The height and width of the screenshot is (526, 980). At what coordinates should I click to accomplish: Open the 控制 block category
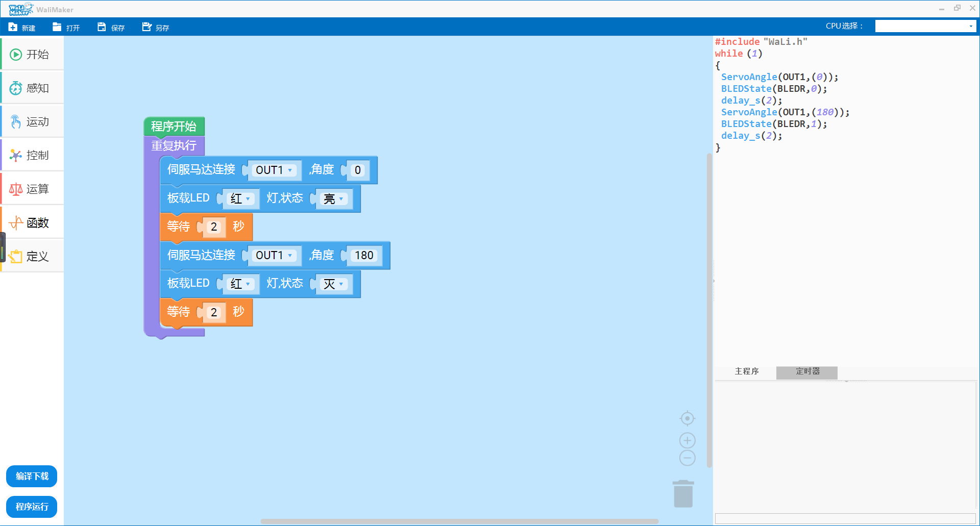coord(32,155)
